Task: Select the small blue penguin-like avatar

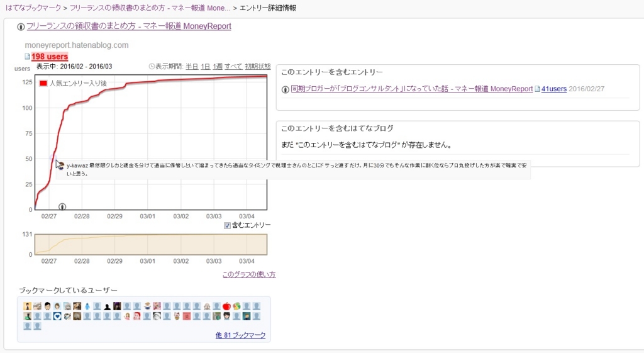Action: click(87, 306)
